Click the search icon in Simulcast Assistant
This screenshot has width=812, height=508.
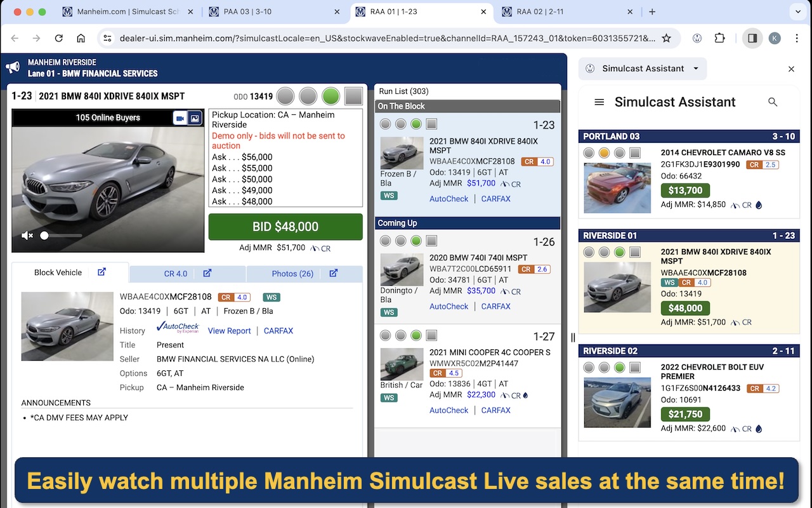(x=773, y=102)
